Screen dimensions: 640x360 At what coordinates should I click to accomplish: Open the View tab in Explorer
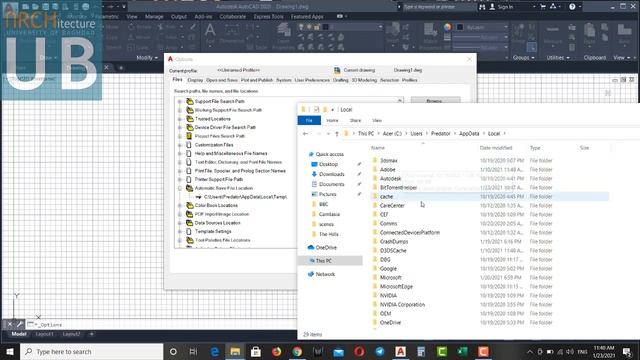[x=377, y=120]
